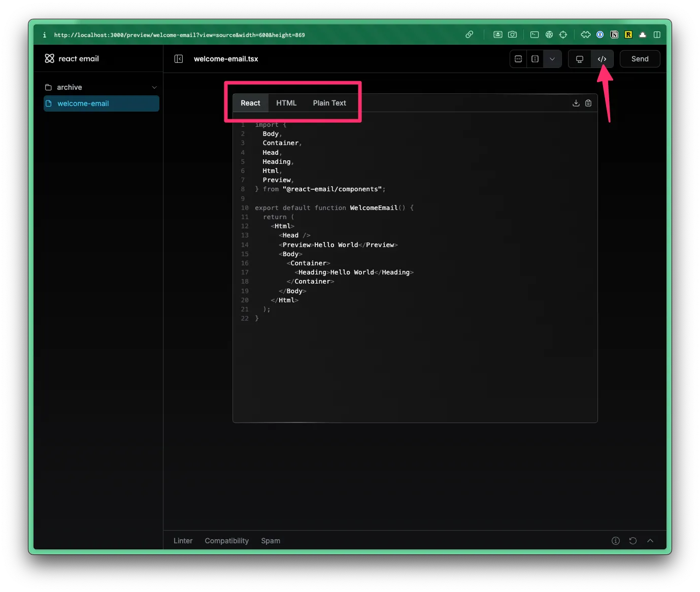Open the Compatibility panel
This screenshot has height=592, width=700.
click(x=226, y=541)
